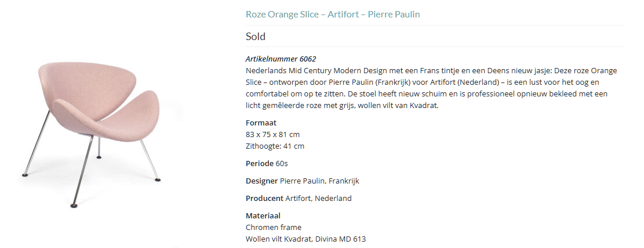This screenshot has height=248, width=644.
Task: Select the dimensions 83 x 75 x 81 cm
Action: coord(272,134)
